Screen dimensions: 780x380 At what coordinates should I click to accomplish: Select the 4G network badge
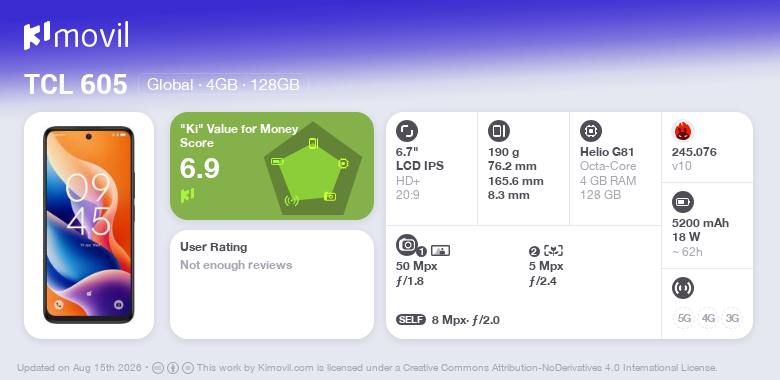tap(708, 318)
